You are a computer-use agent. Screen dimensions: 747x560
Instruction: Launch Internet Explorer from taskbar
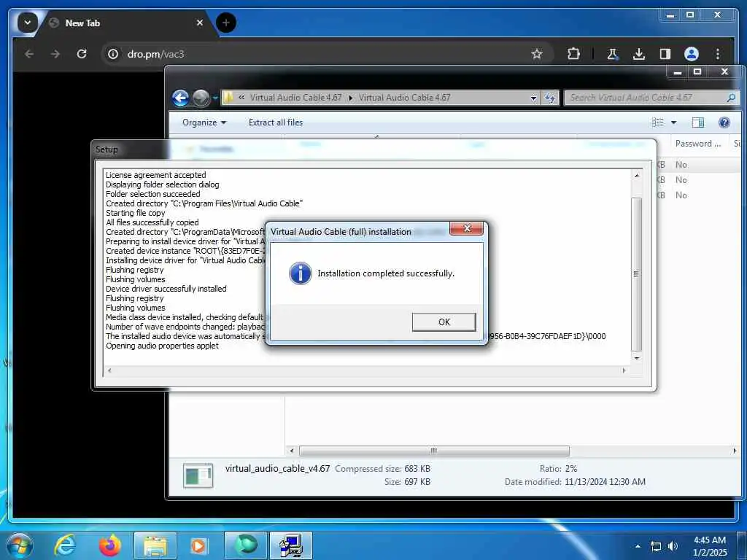coord(64,545)
